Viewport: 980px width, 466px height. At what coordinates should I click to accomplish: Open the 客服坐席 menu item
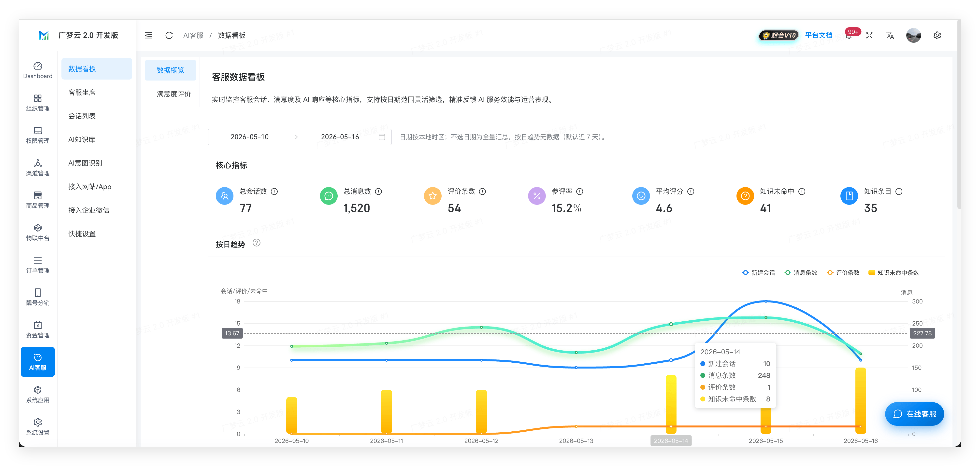[x=97, y=92]
